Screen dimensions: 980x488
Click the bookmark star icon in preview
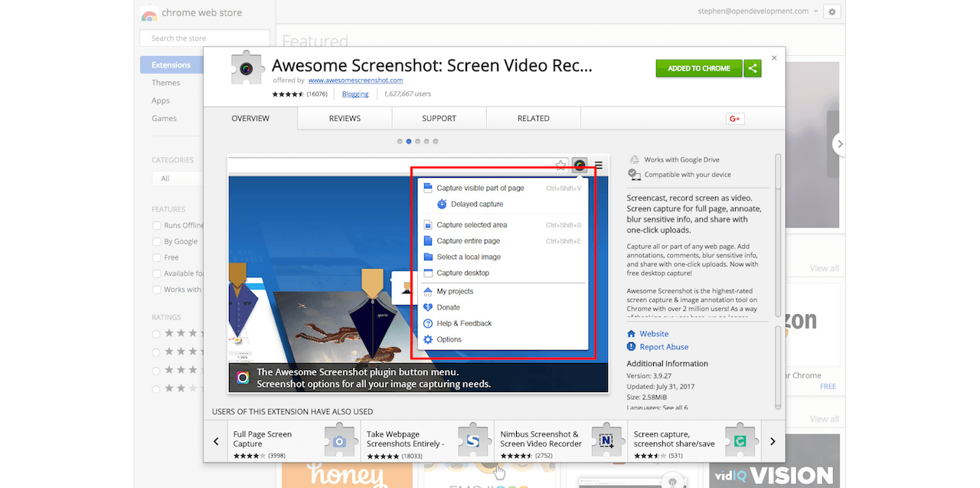(x=560, y=165)
